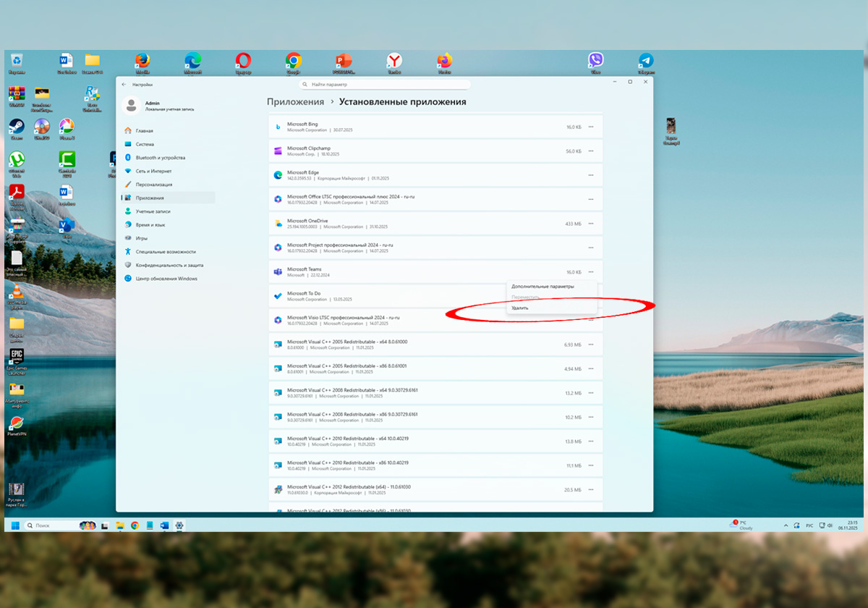Image resolution: width=868 pixels, height=608 pixels.
Task: Select Дополнительные параметры from the context menu
Action: pos(542,287)
